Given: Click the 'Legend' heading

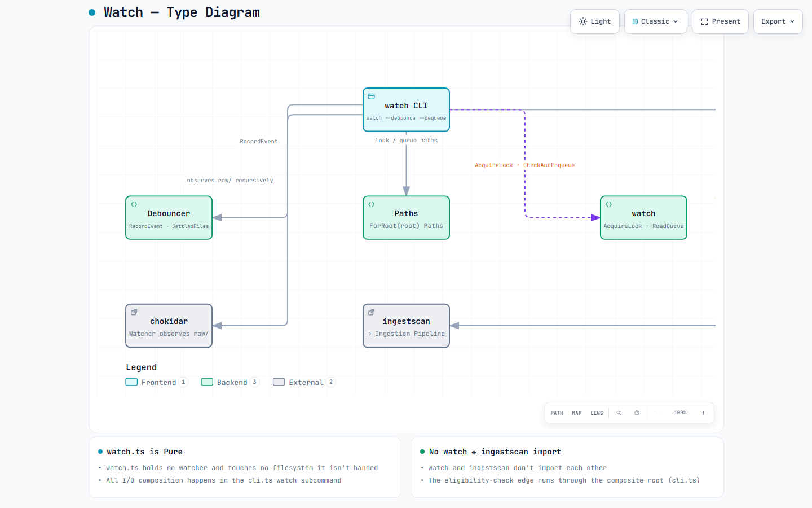Looking at the screenshot, I should 141,367.
